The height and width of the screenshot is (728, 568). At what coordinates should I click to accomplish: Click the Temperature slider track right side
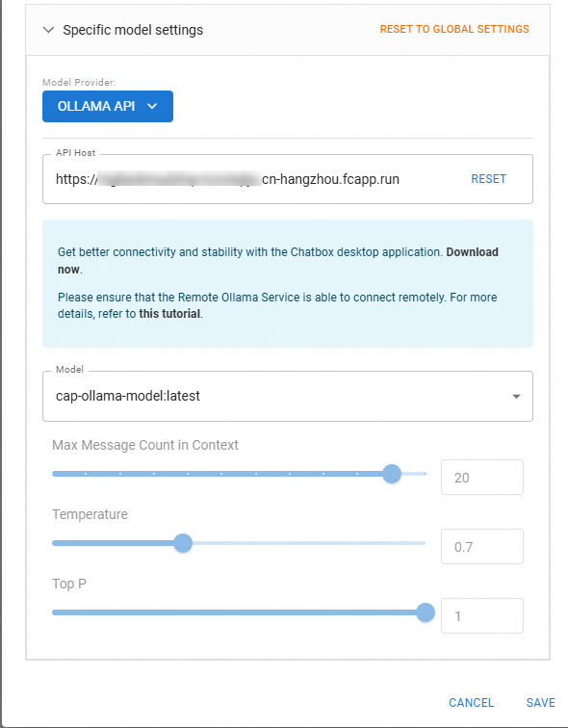(309, 543)
